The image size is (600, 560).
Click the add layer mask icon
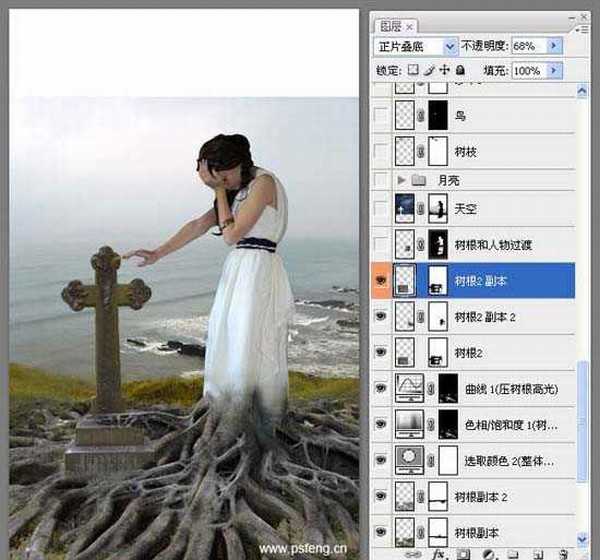463,553
